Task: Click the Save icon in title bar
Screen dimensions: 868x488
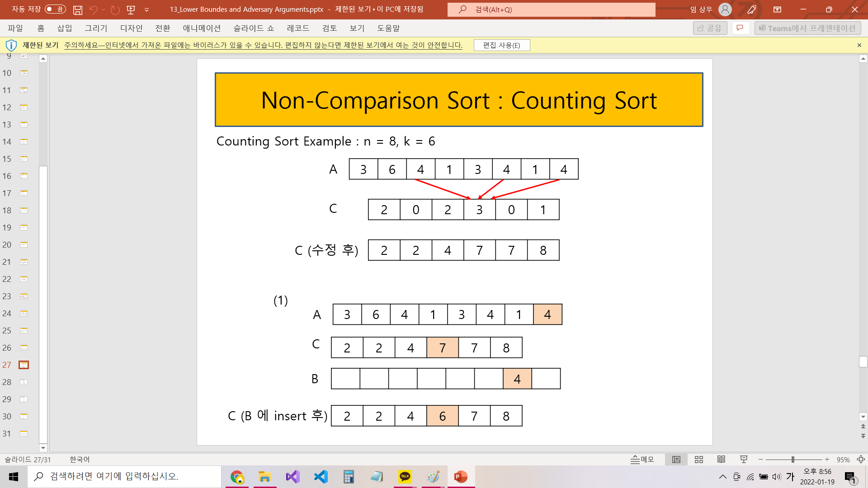Action: click(78, 9)
